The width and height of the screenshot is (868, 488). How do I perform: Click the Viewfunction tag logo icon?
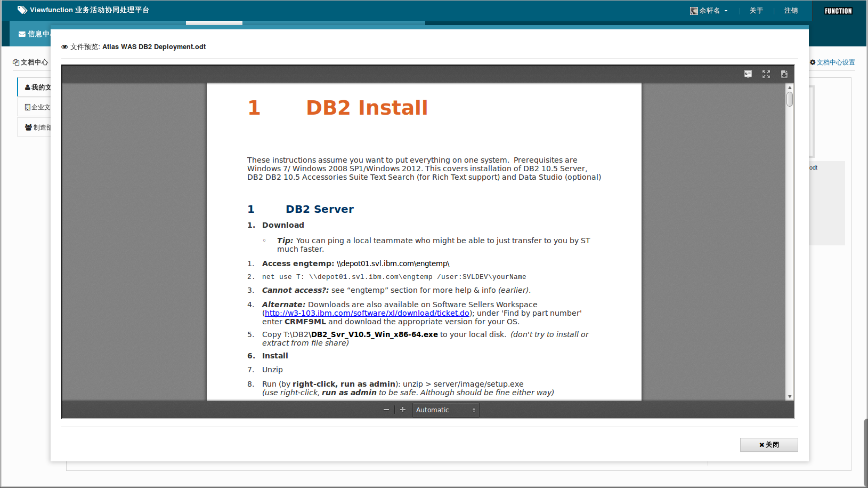[x=22, y=10]
